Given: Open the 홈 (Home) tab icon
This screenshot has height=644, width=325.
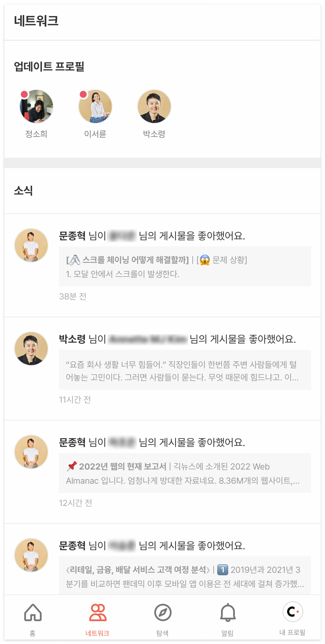Looking at the screenshot, I should [x=33, y=612].
